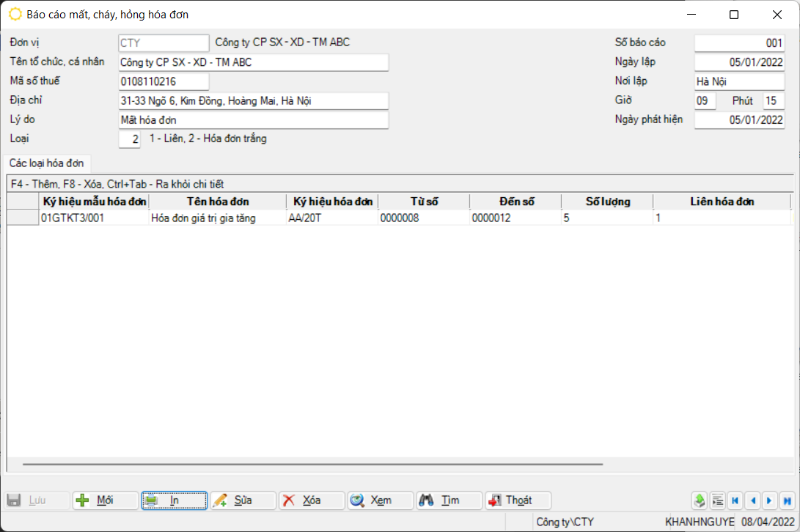Exit the form via Thoát

(x=518, y=500)
